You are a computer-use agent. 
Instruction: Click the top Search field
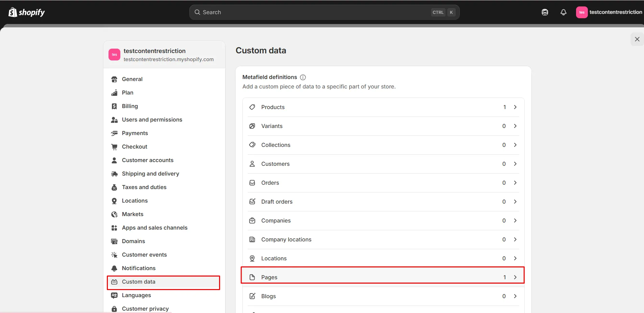[x=325, y=12]
